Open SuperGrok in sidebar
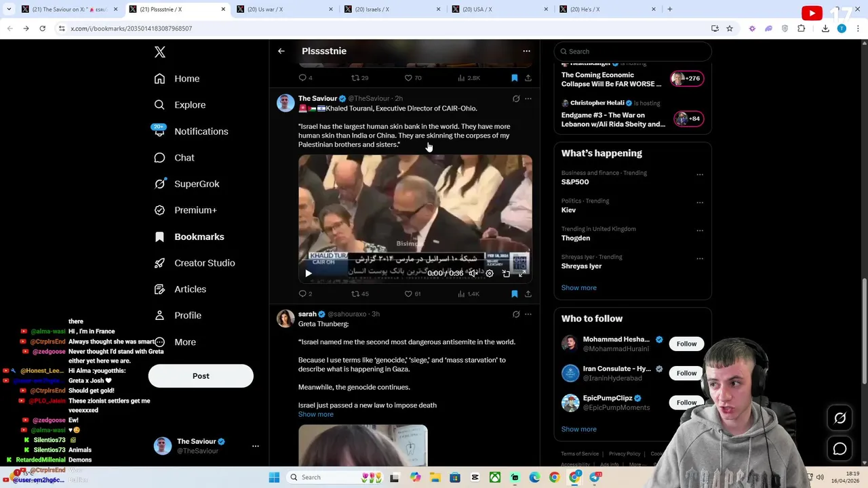868x488 pixels. point(186,184)
